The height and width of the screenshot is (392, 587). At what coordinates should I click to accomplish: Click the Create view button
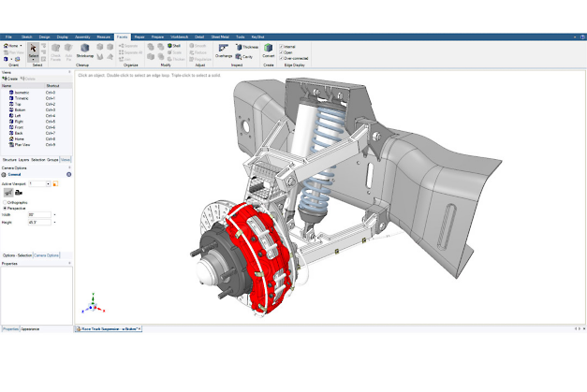tap(11, 79)
